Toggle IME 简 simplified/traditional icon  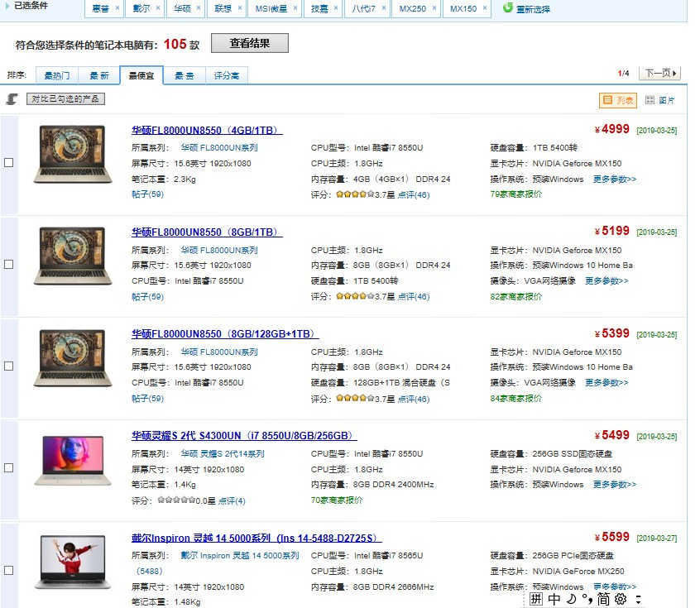click(603, 598)
